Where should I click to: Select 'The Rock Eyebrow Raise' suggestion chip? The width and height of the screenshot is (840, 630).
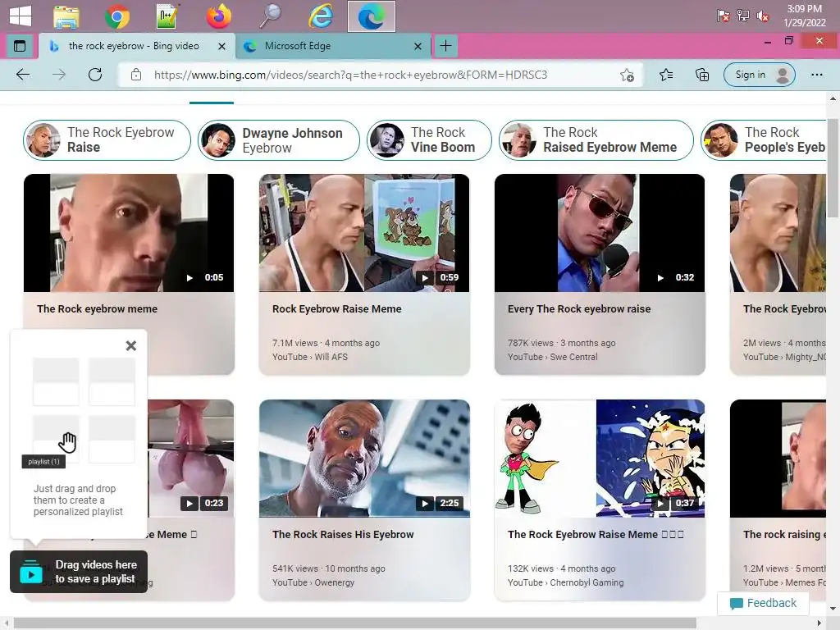pyautogui.click(x=107, y=139)
